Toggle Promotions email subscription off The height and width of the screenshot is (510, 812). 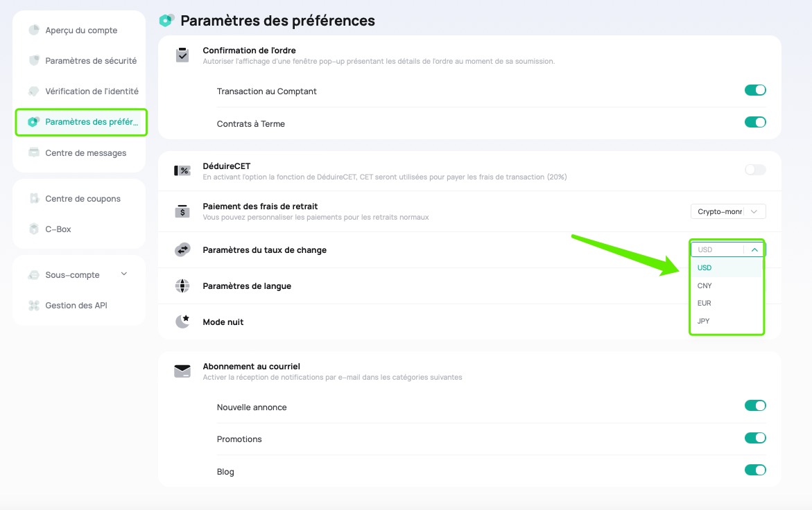pos(755,438)
